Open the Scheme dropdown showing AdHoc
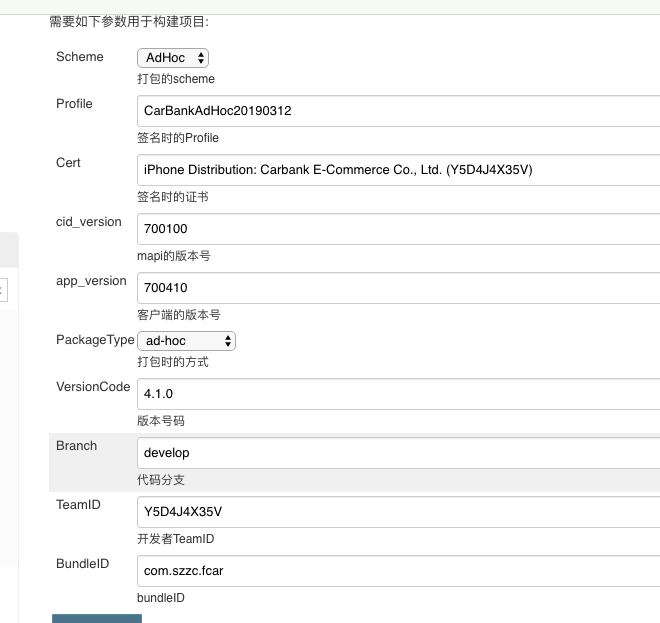The image size is (660, 623). pyautogui.click(x=173, y=58)
